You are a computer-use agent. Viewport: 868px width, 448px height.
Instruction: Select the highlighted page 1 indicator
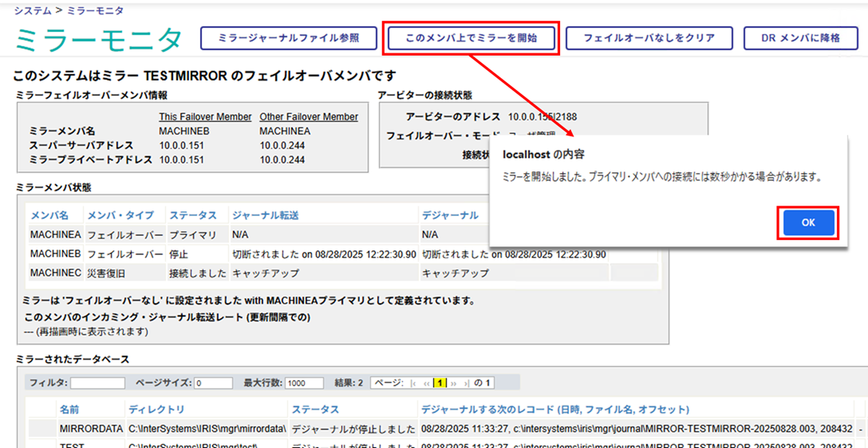pyautogui.click(x=439, y=383)
